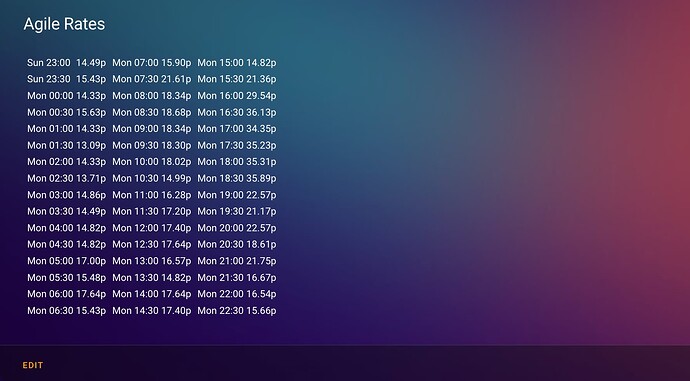Select the Mon 14:30 17.40p rate

tap(152, 311)
